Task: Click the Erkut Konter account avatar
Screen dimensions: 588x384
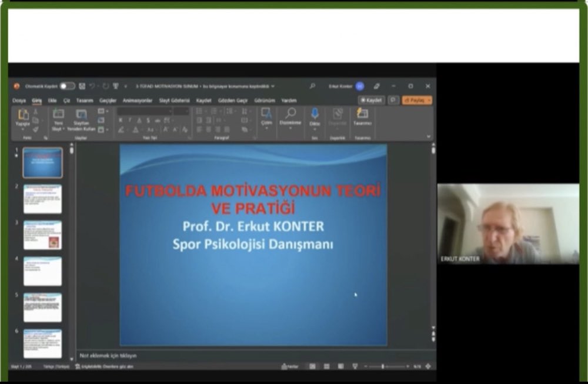Action: [360, 86]
